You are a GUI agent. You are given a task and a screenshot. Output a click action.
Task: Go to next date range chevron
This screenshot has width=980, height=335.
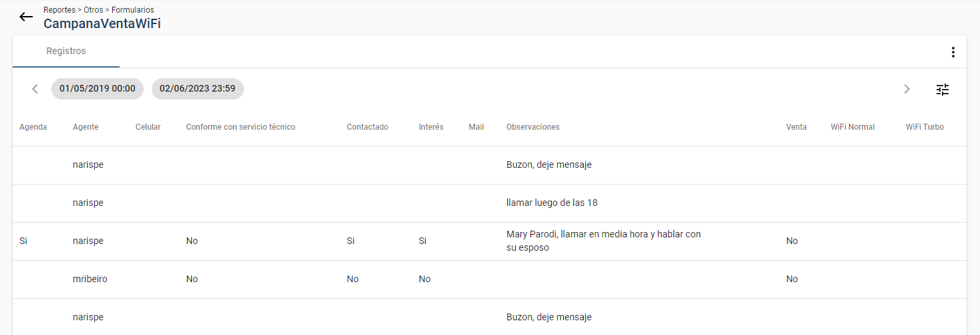(907, 89)
